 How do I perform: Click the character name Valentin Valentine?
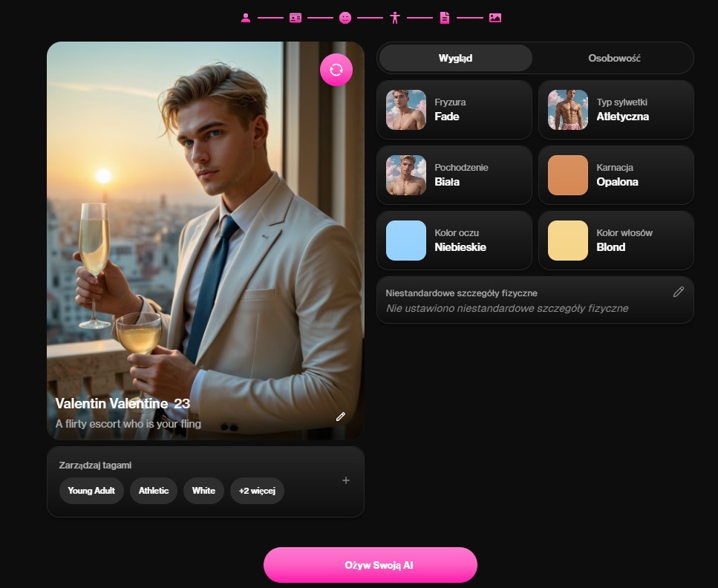coord(111,403)
